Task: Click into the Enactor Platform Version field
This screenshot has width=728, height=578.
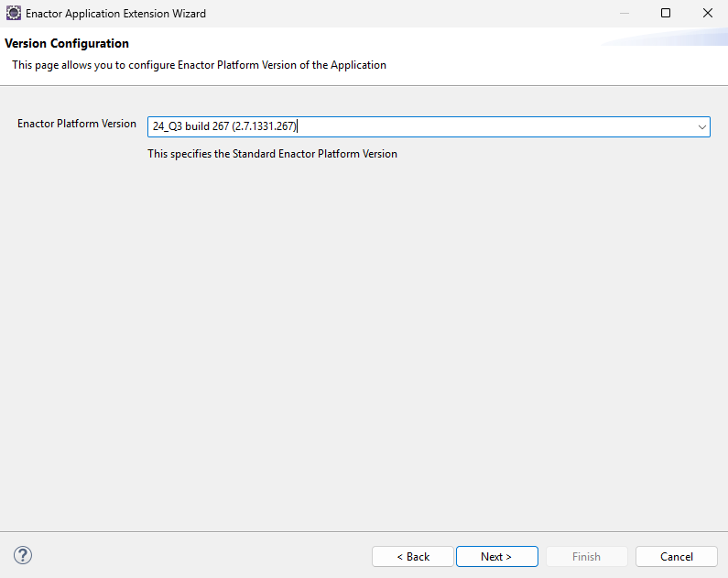Action: [x=429, y=126]
